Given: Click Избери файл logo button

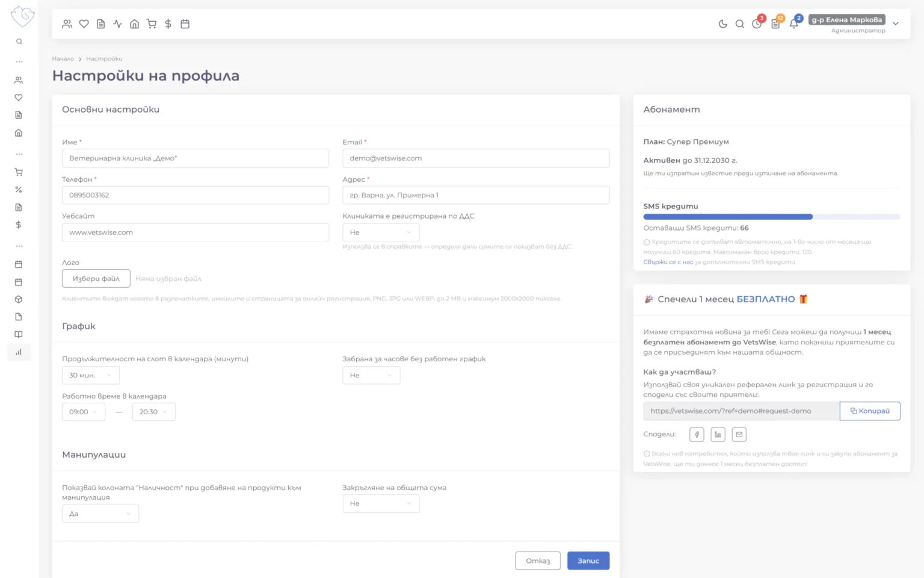Looking at the screenshot, I should point(96,279).
